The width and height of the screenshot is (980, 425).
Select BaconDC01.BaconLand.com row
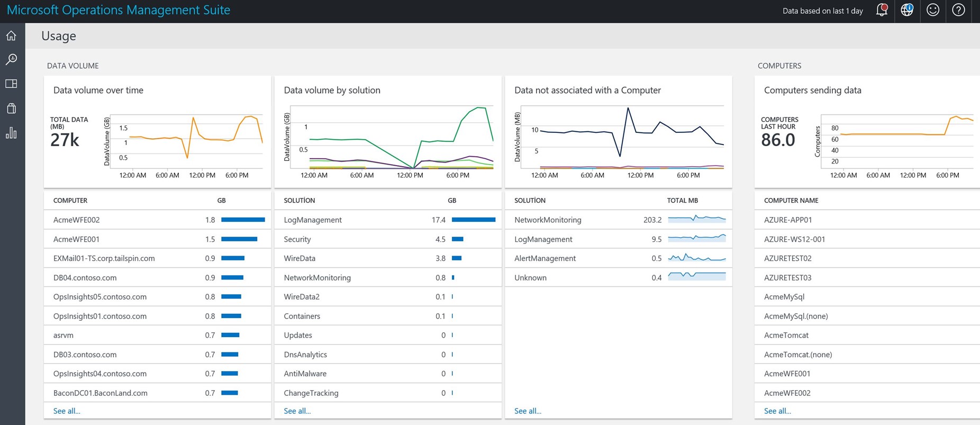(157, 393)
